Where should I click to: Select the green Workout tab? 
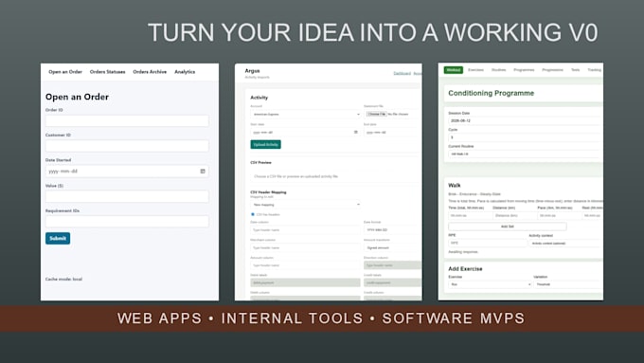point(454,70)
